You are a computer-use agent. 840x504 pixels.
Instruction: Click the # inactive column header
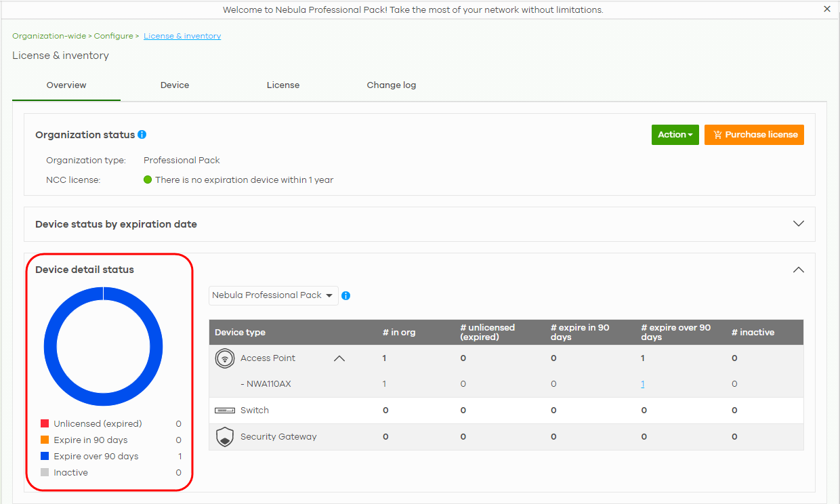pyautogui.click(x=753, y=333)
